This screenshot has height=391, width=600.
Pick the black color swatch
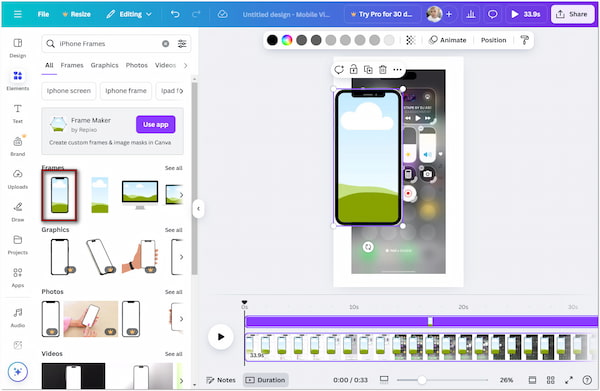[272, 40]
